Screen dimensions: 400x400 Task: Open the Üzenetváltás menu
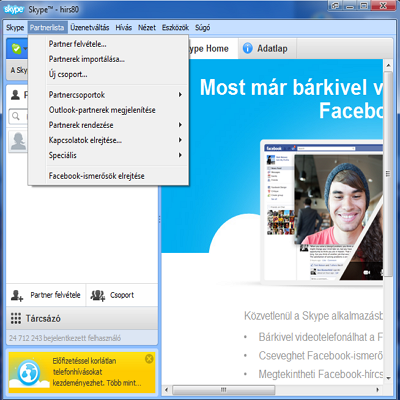90,28
